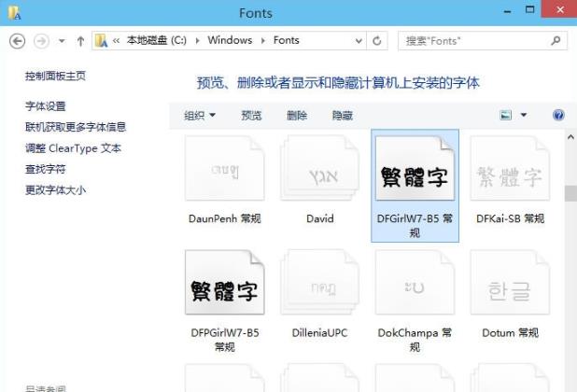
Task: Select the David font icon
Action: 319,170
